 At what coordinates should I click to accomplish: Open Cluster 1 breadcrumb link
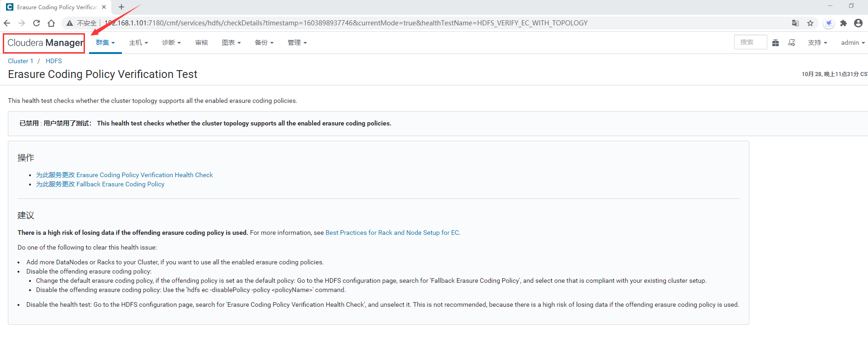click(20, 61)
